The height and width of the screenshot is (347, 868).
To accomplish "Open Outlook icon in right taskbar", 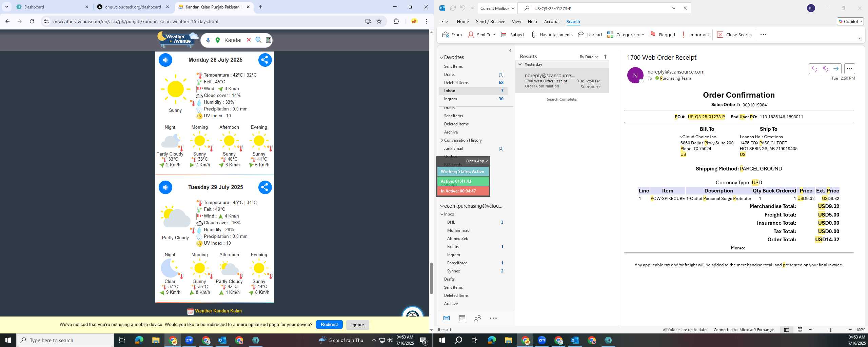I will click(x=575, y=340).
